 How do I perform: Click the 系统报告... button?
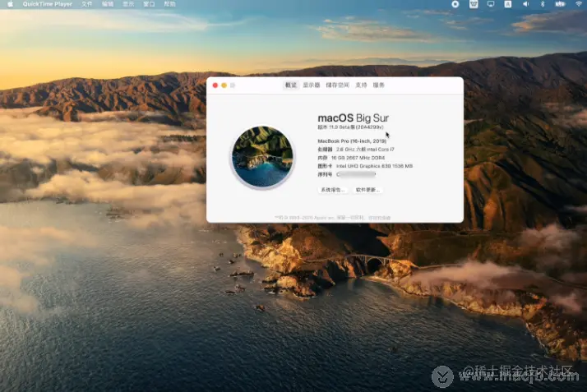point(332,190)
